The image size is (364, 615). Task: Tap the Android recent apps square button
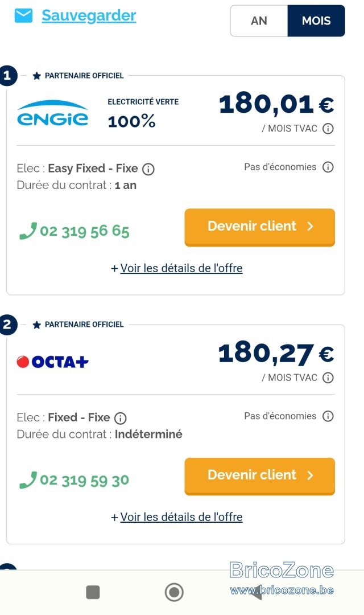click(x=93, y=592)
